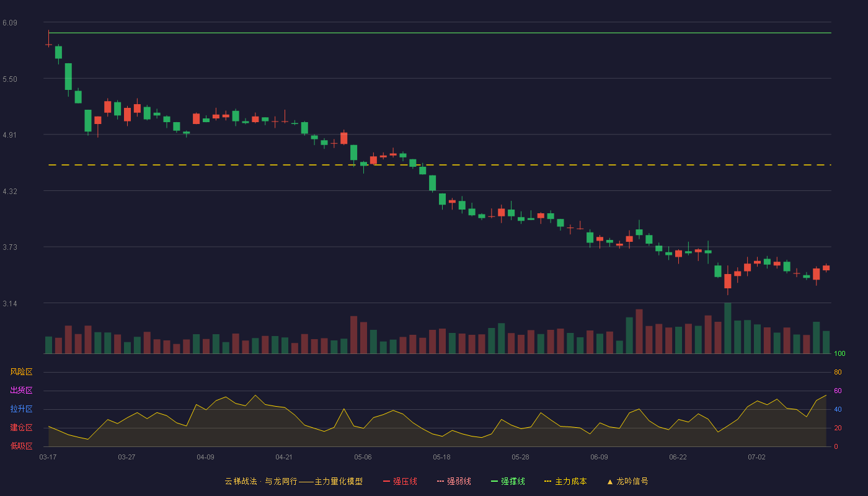868x496 pixels.
Task: Click the 5.50 price axis label
Action: (9, 79)
